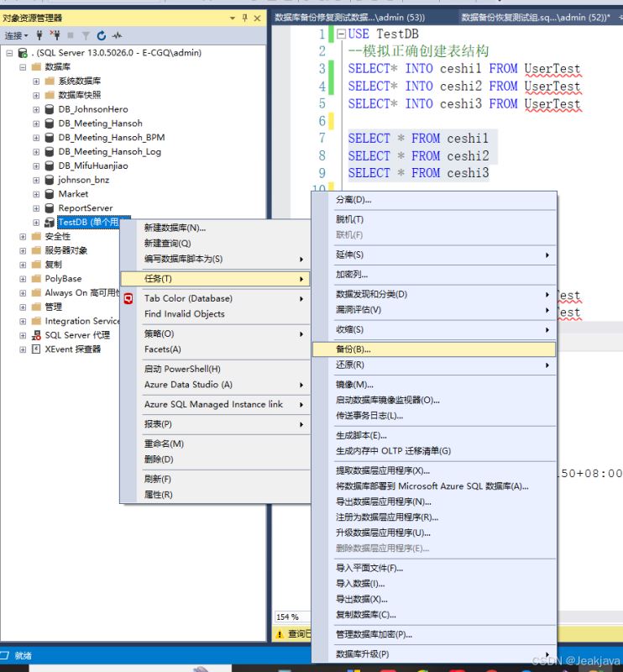This screenshot has height=672, width=623.
Task: Select the johnson_bnz database row
Action: (84, 180)
